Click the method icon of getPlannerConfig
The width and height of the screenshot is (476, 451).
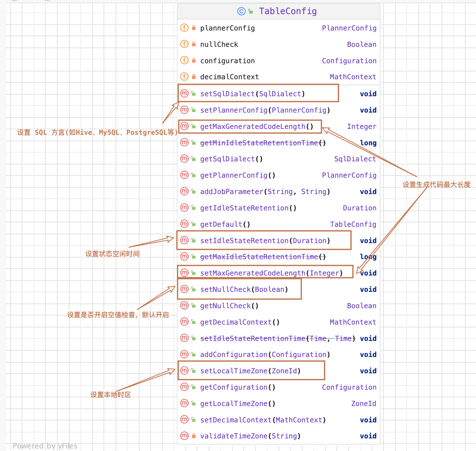click(x=184, y=175)
